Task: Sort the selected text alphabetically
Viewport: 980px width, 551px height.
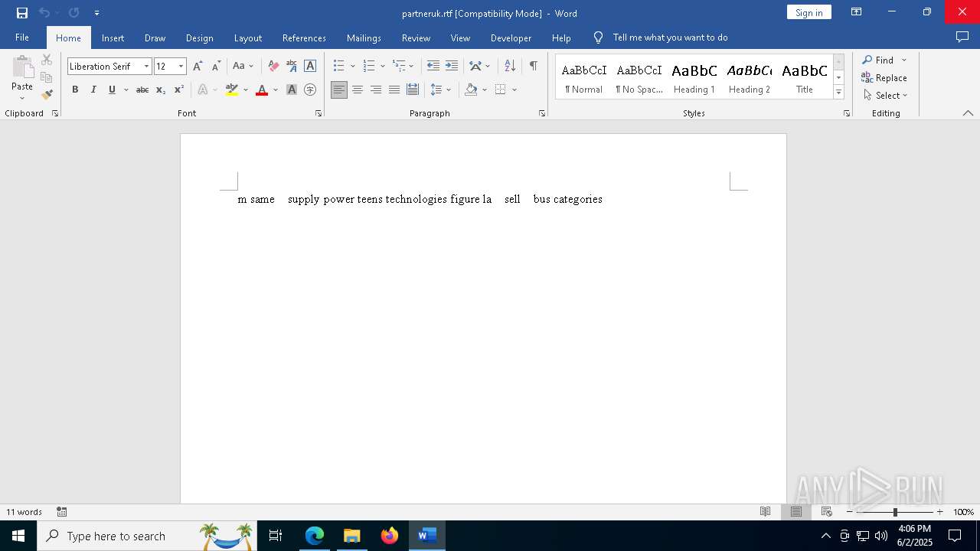Action: pos(510,66)
